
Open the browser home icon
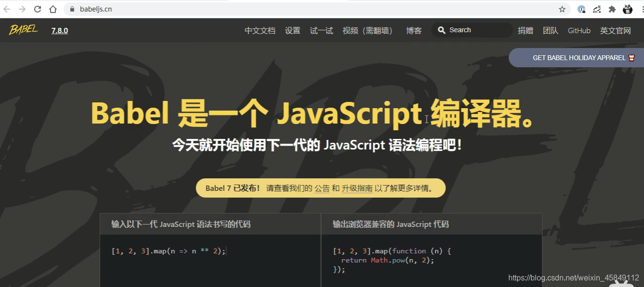[53, 9]
